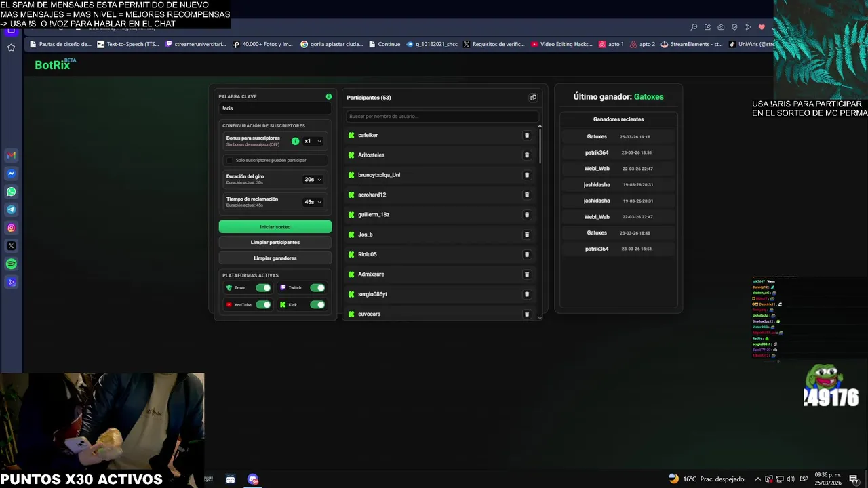Viewport: 868px width, 488px height.
Task: Click the participants list scrollbar
Action: (x=540, y=146)
